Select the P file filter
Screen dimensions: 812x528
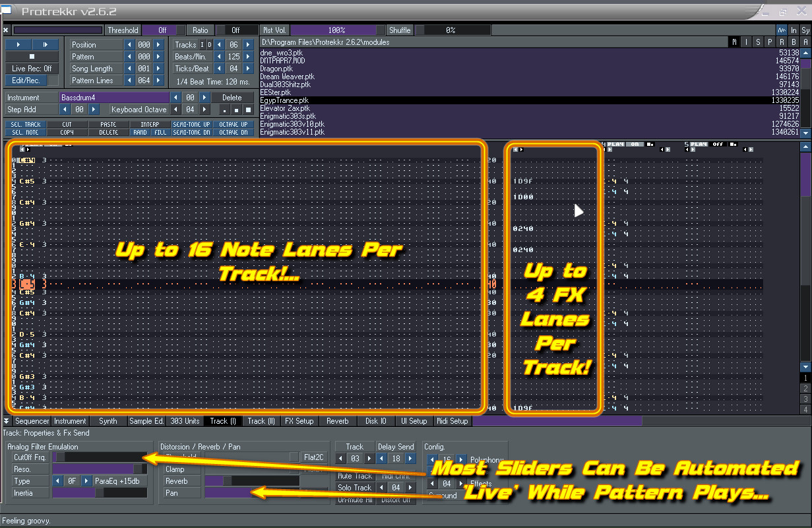point(770,42)
